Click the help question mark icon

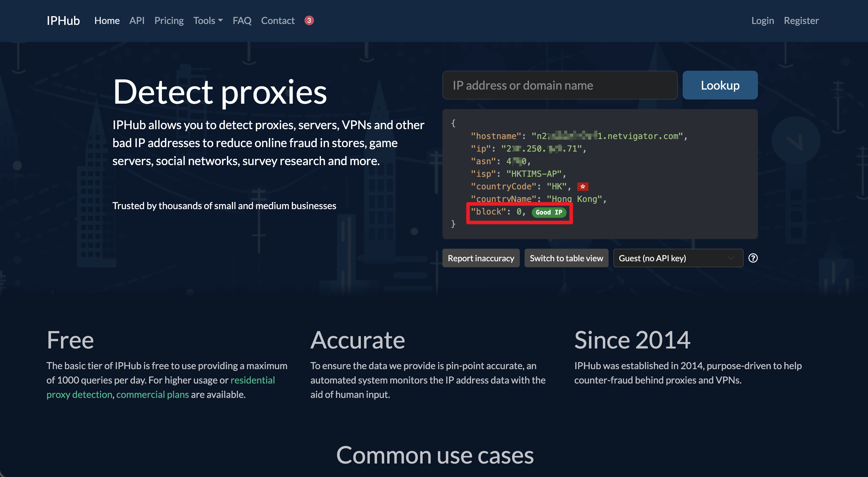click(x=753, y=258)
